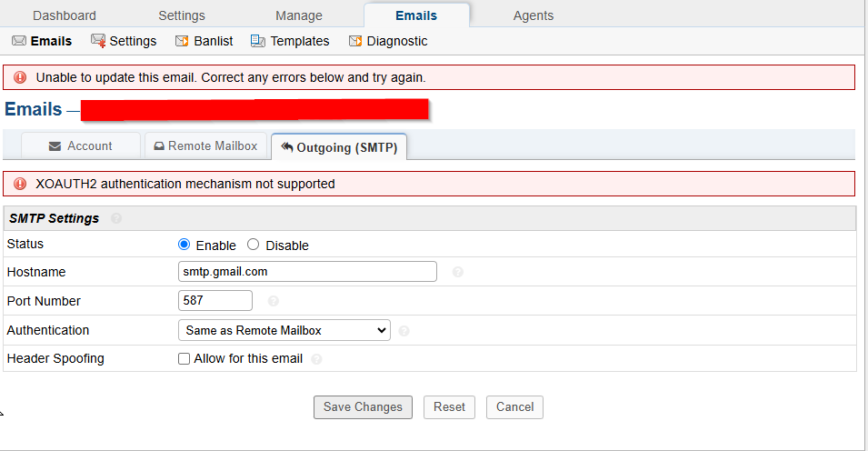Viewport: 868px width, 451px height.
Task: Click the help icon next to Hostname
Action: tap(458, 272)
